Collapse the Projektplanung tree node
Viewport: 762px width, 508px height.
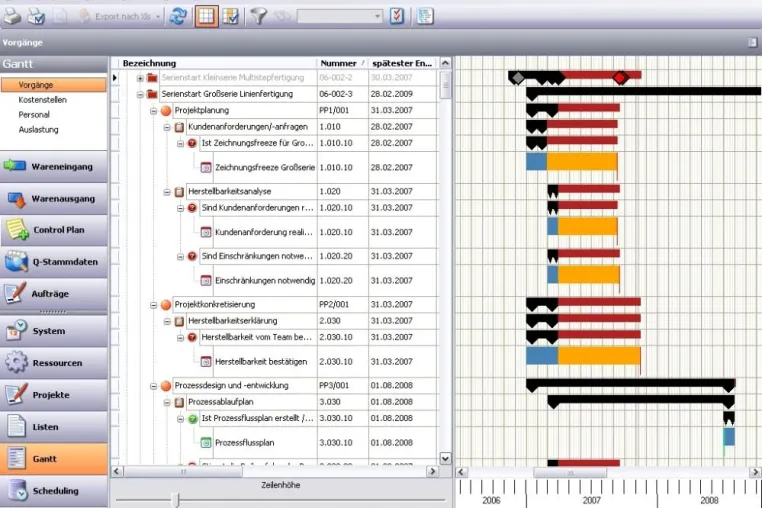[x=153, y=111]
